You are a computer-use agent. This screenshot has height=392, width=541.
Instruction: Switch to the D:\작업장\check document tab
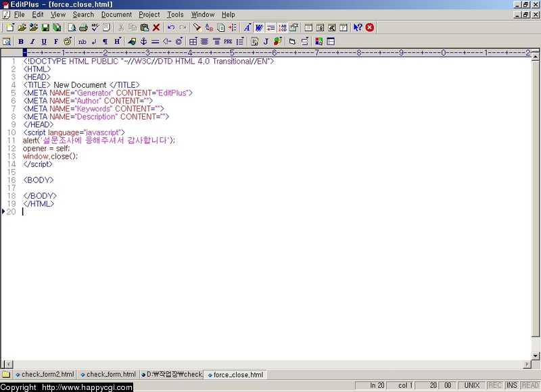(172, 374)
